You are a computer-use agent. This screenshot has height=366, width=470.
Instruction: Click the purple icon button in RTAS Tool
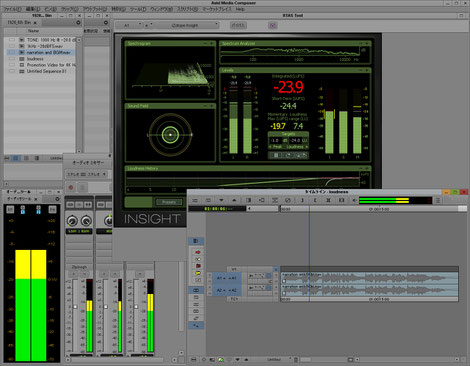[x=273, y=25]
